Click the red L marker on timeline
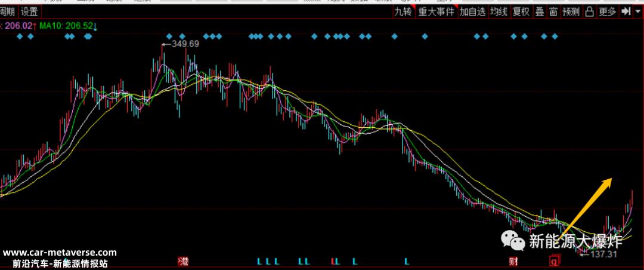The image size is (644, 270). 333,261
